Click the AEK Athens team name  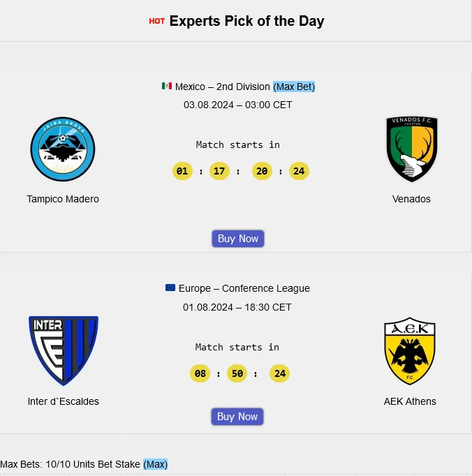pos(410,401)
